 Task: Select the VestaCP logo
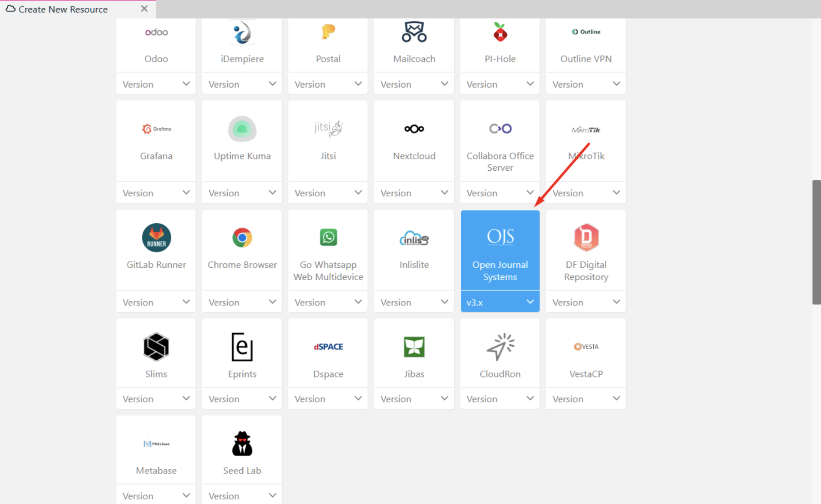586,347
